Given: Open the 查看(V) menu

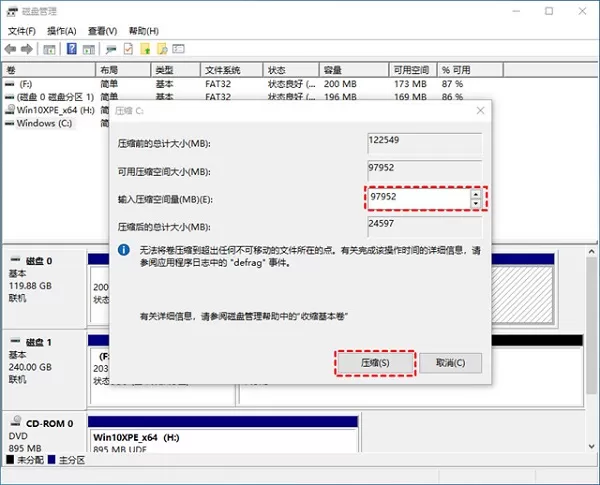Looking at the screenshot, I should pyautogui.click(x=102, y=31).
